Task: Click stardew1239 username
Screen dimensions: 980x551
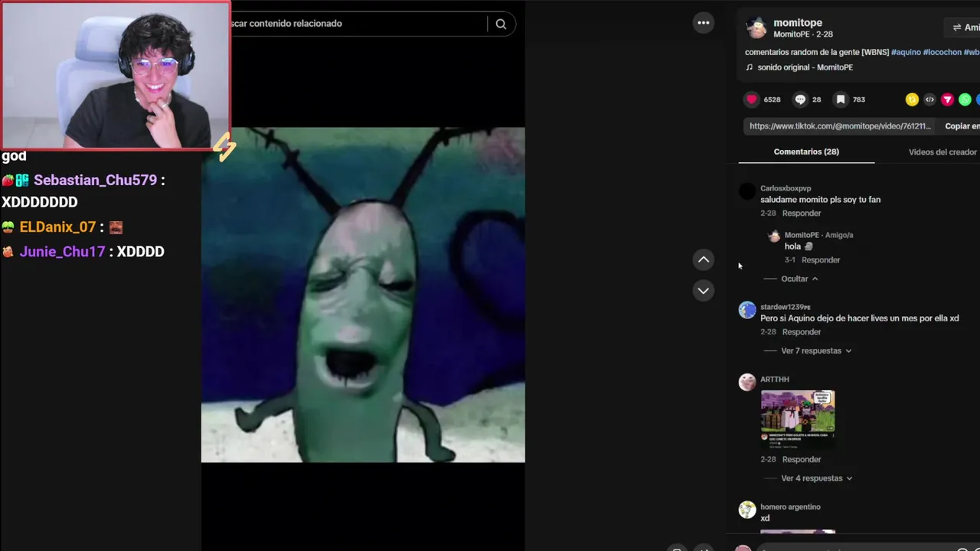Action: [x=785, y=307]
